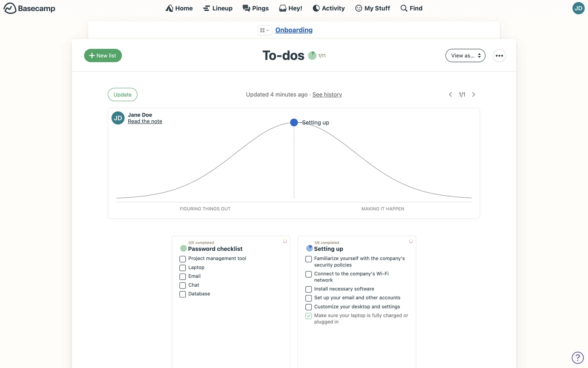The image size is (588, 368).
Task: Tick the Install necessary software checkbox
Action: (308, 289)
